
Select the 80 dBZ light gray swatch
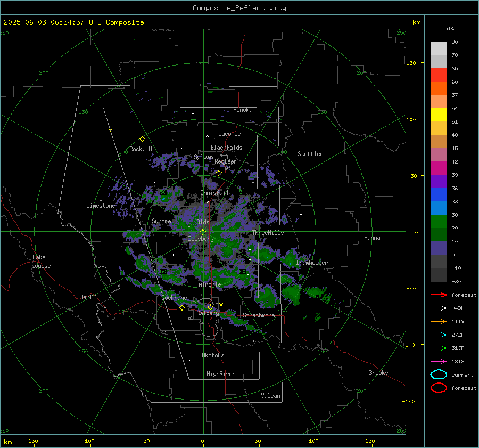[439, 48]
